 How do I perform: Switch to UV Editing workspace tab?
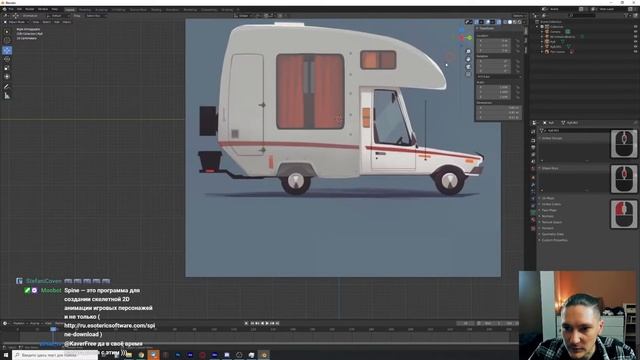point(119,9)
